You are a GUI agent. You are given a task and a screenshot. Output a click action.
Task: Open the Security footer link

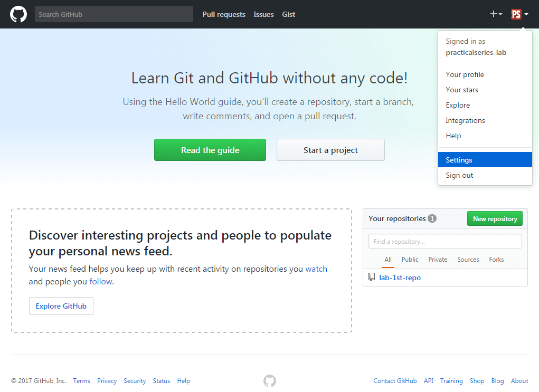point(135,381)
